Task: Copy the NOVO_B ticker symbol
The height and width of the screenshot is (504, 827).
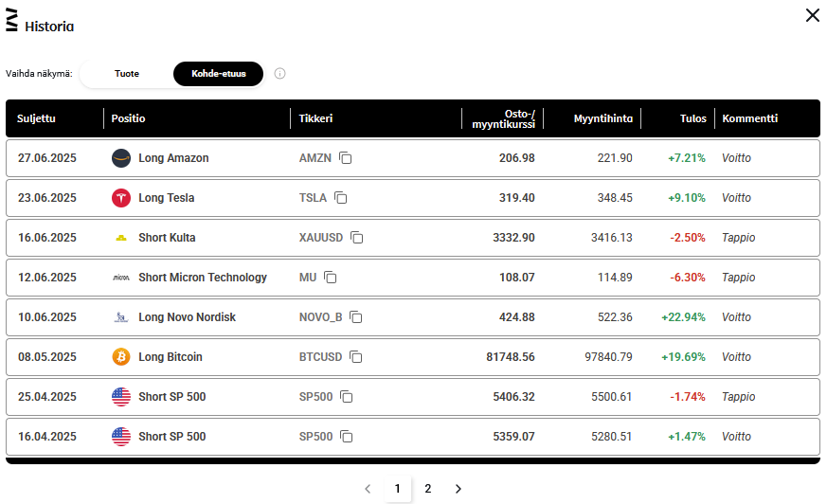Action: tap(356, 317)
